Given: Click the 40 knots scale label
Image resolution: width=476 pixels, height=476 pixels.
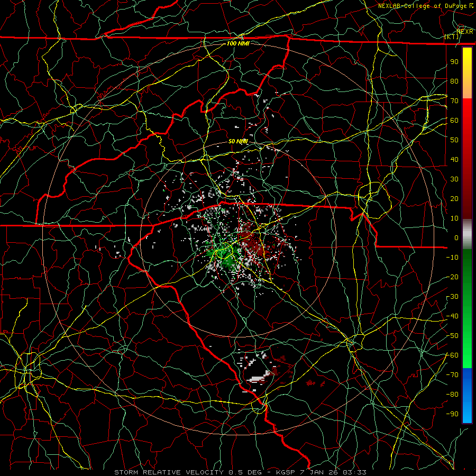Looking at the screenshot, I should pos(454,160).
